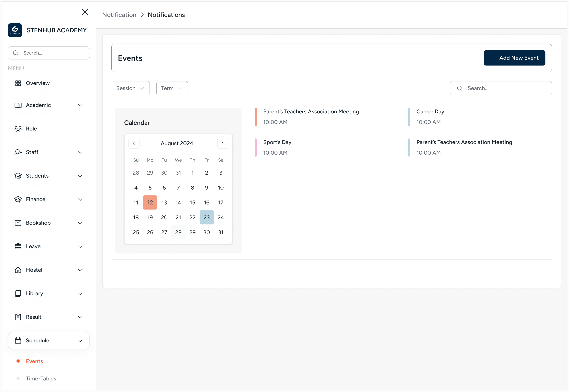Click the Hostel house icon
Image resolution: width=569 pixels, height=392 pixels.
[x=18, y=270]
